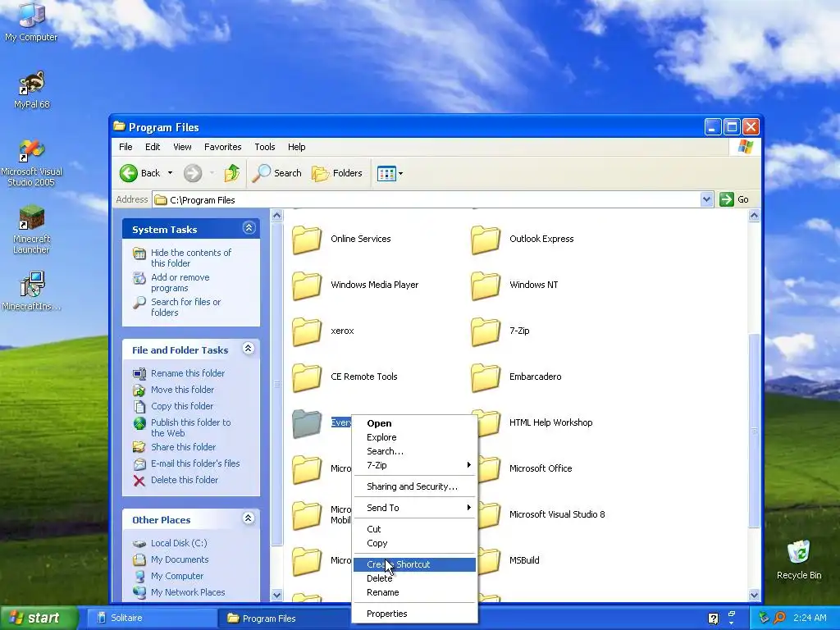Switch to Solitaire in the taskbar
This screenshot has width=840, height=630.
(x=150, y=619)
